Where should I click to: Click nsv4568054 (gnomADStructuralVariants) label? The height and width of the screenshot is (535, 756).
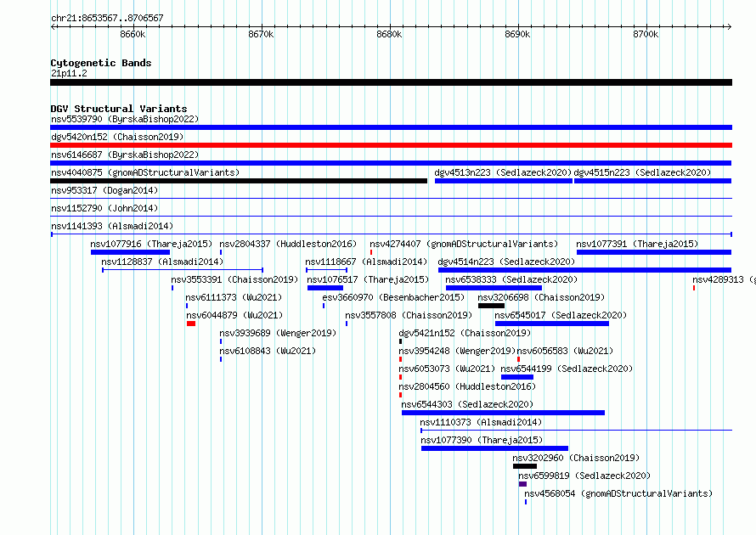click(x=618, y=493)
